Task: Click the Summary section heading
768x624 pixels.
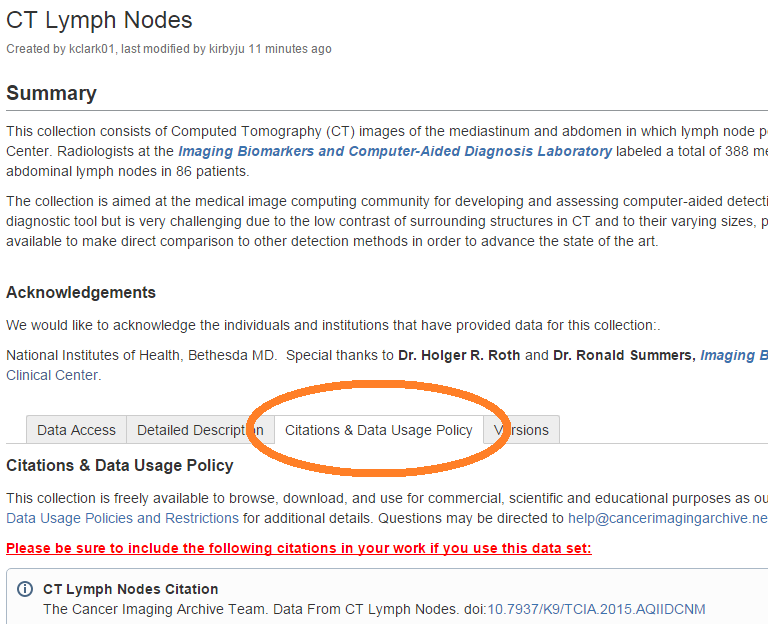Action: tap(51, 93)
